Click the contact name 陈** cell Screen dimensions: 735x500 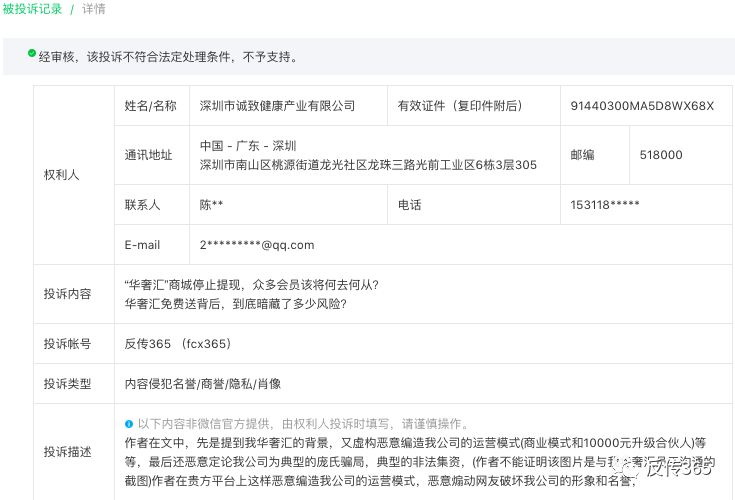tap(212, 205)
